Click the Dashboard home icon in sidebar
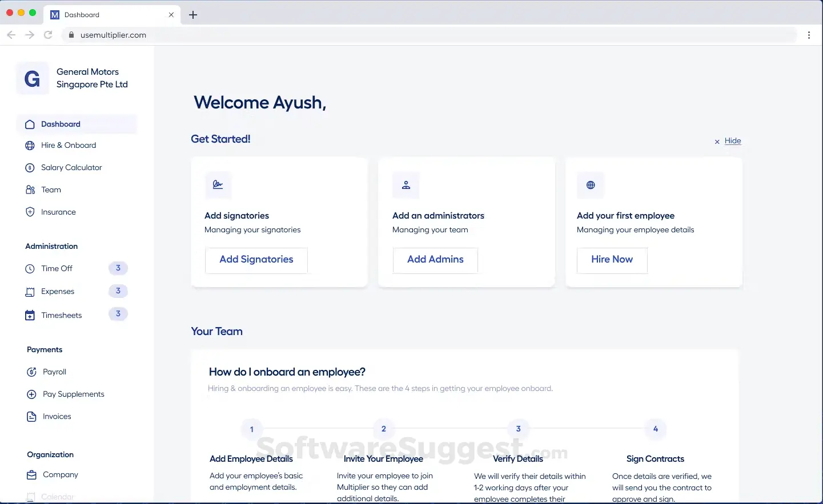This screenshot has width=823, height=504. point(30,124)
